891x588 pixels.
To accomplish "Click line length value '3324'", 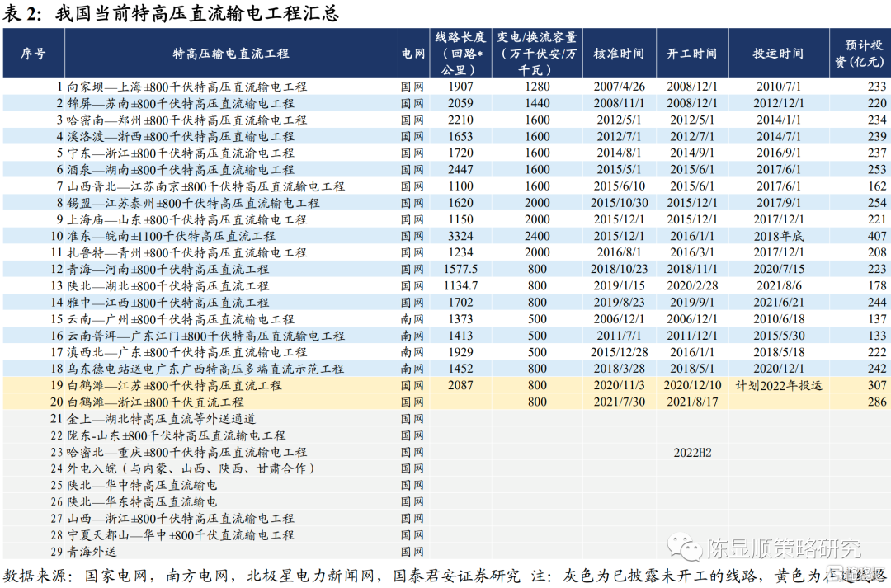I will [460, 236].
